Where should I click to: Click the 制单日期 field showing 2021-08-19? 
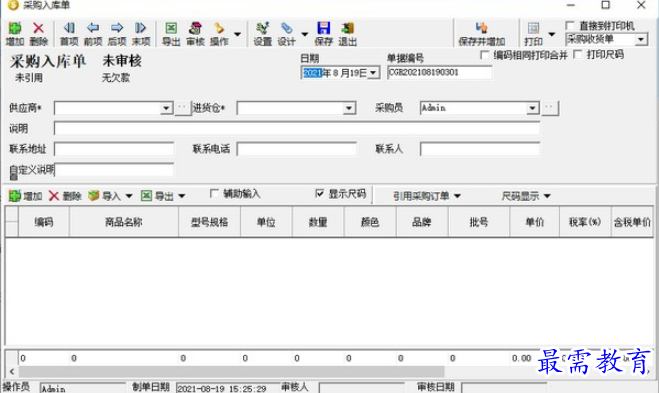point(227,388)
